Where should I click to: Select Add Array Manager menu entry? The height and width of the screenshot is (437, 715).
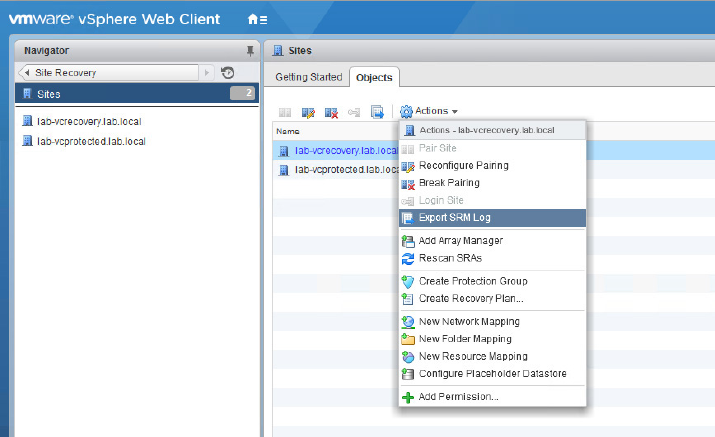point(460,241)
